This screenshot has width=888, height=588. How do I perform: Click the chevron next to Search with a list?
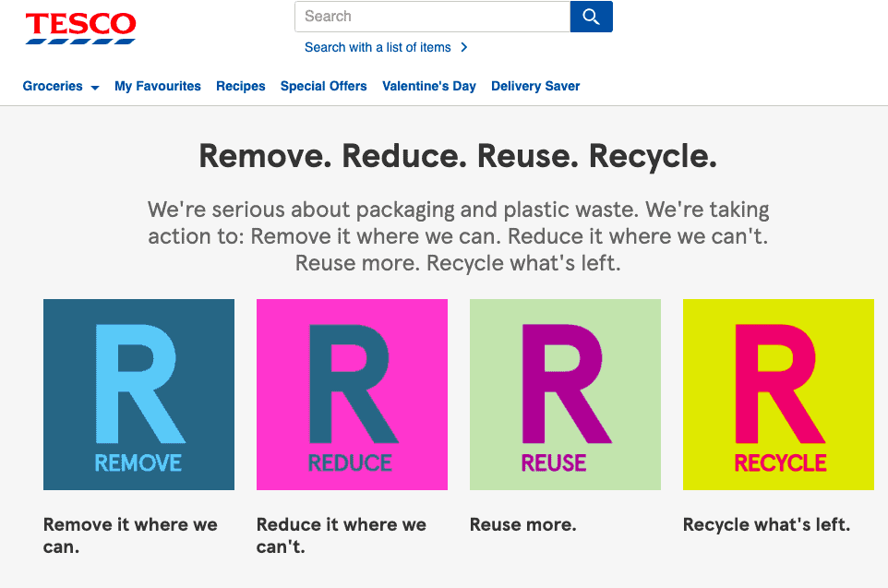click(x=463, y=47)
